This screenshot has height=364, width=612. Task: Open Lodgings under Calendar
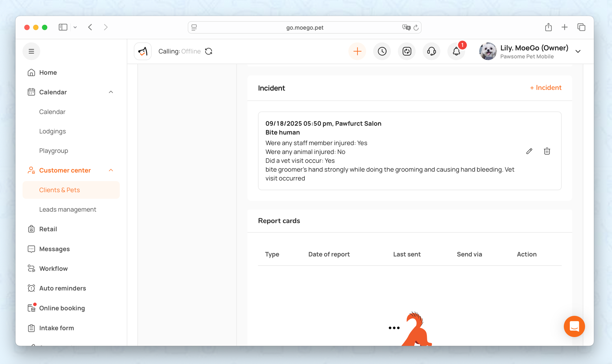pyautogui.click(x=52, y=131)
